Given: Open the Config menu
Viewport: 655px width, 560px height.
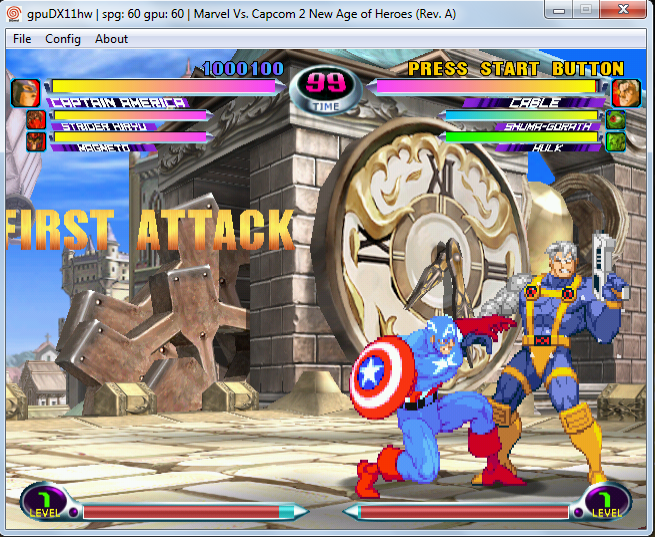Looking at the screenshot, I should pos(63,39).
